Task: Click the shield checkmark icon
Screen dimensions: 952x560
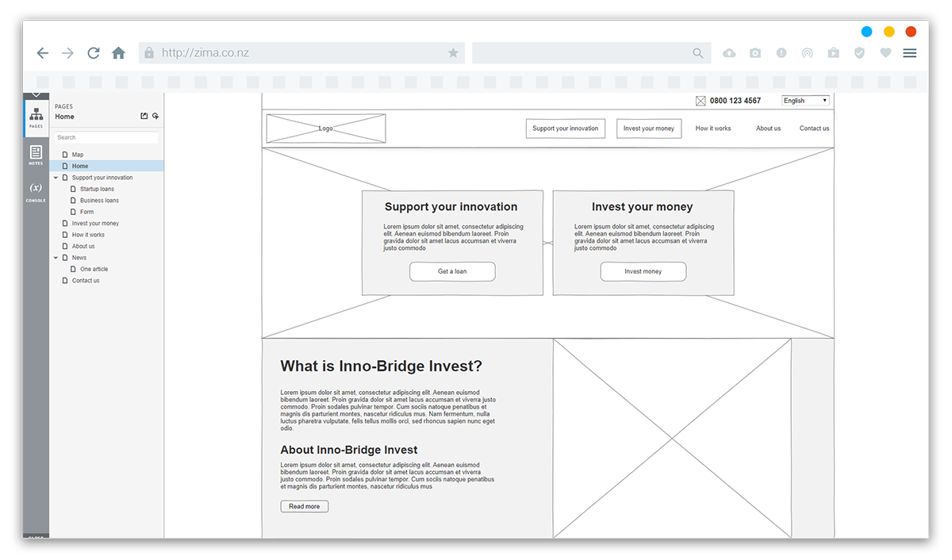Action: pos(859,53)
